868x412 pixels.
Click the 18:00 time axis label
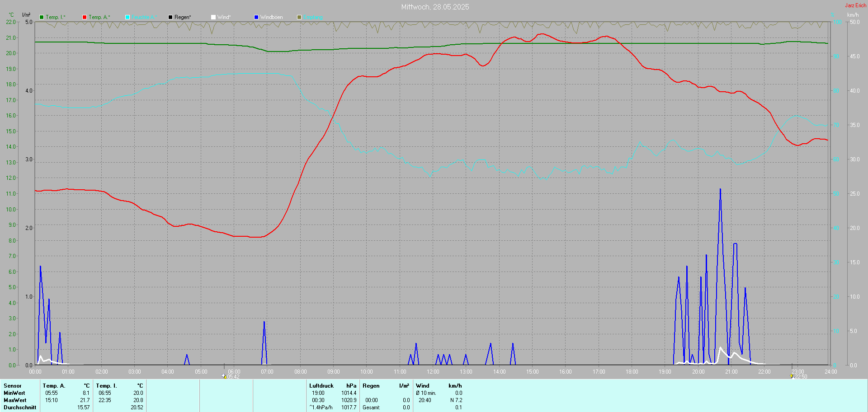(x=632, y=372)
